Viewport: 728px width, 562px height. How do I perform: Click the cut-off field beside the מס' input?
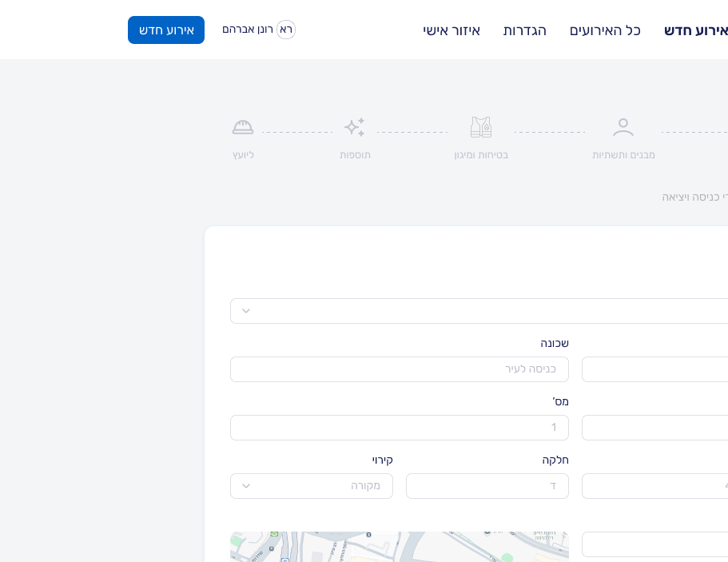pyautogui.click(x=654, y=428)
